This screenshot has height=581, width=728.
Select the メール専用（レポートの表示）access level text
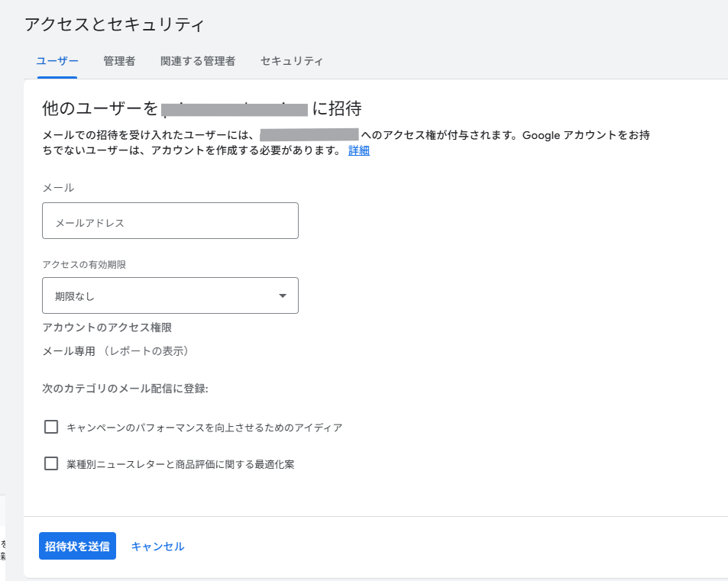tap(115, 351)
